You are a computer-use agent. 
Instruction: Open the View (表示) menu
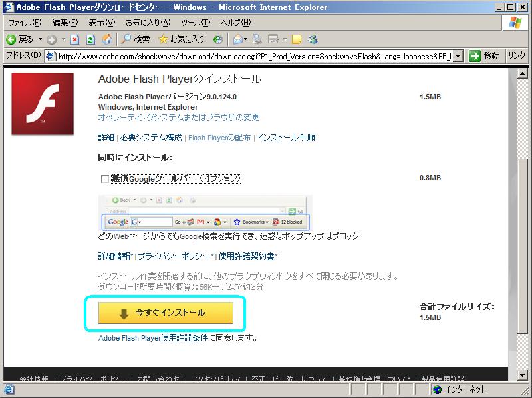[102, 23]
